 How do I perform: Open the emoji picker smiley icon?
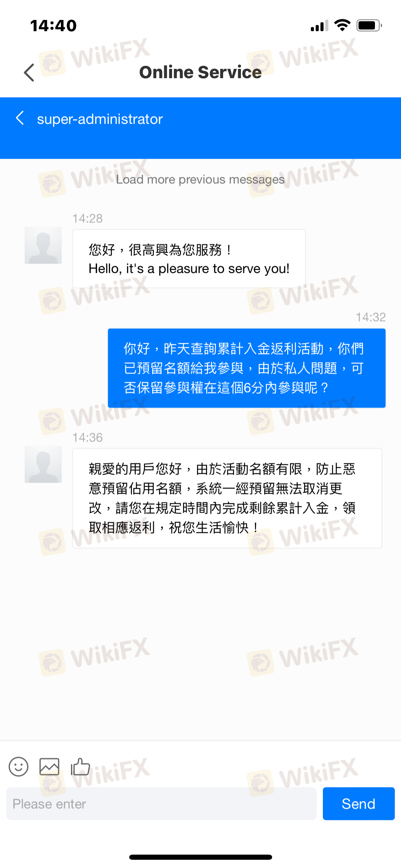(19, 767)
